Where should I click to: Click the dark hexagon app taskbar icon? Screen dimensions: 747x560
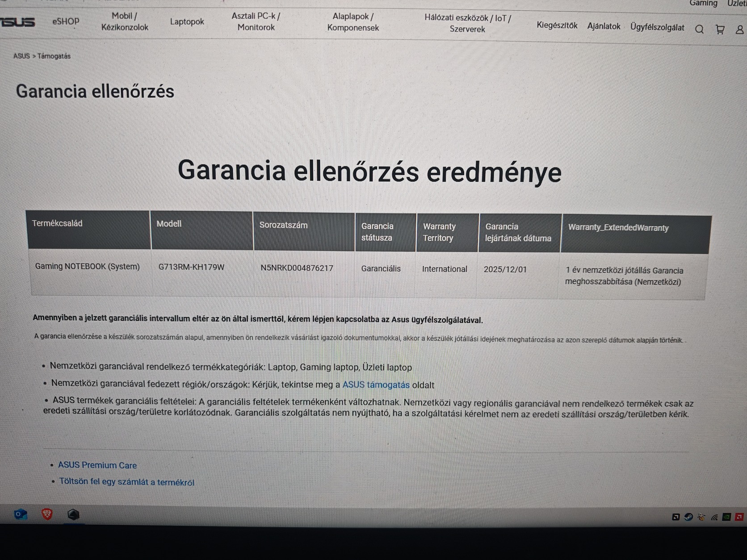[73, 515]
